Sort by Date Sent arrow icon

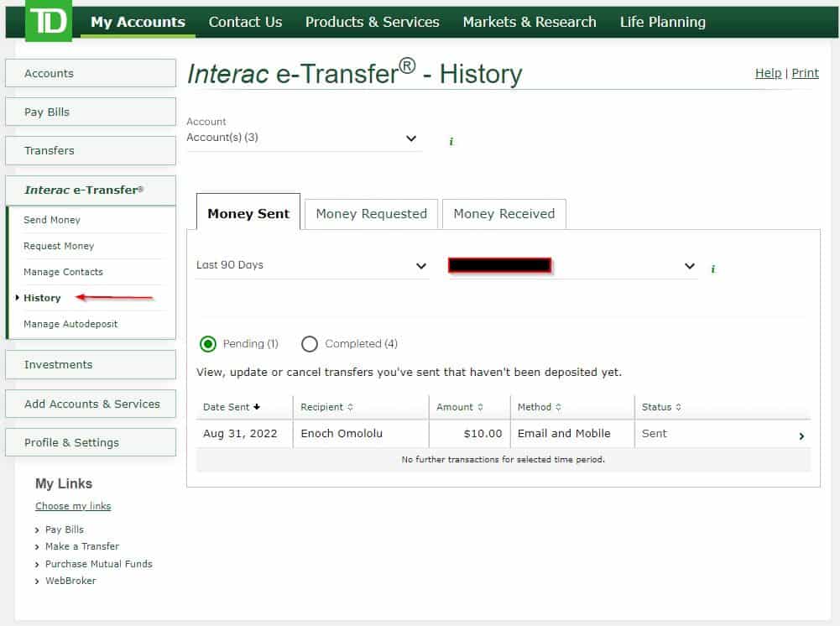pos(257,407)
